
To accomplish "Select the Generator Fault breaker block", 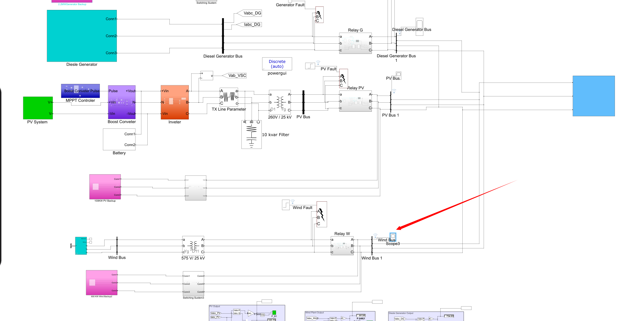I will pos(319,15).
